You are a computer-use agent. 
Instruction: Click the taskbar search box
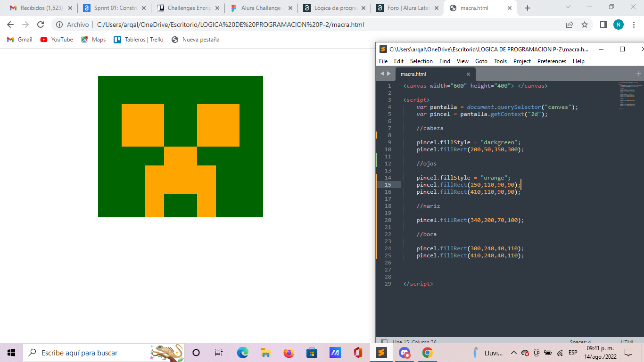click(104, 353)
